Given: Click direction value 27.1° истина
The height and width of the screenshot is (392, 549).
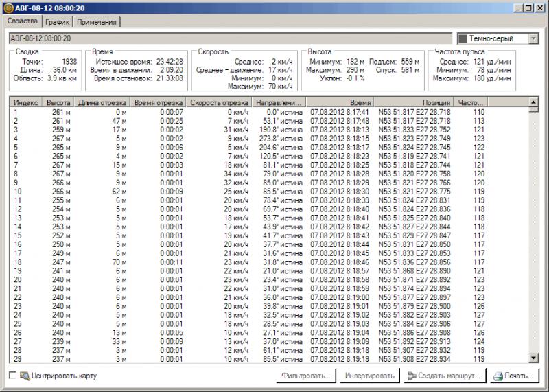Looking at the screenshot, I should [283, 332].
